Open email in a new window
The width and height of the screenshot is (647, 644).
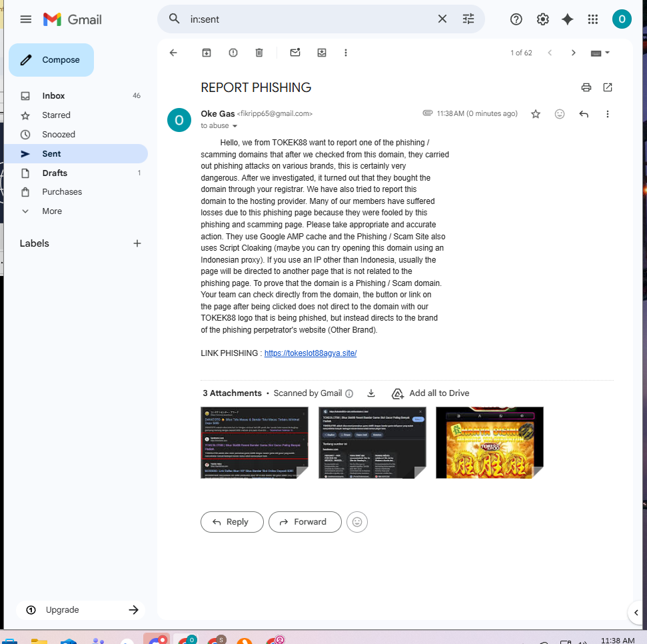608,87
